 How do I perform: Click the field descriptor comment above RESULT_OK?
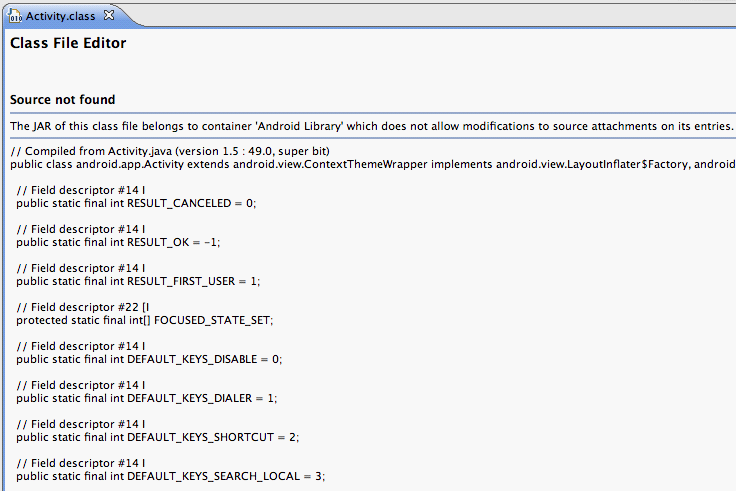pyautogui.click(x=80, y=229)
